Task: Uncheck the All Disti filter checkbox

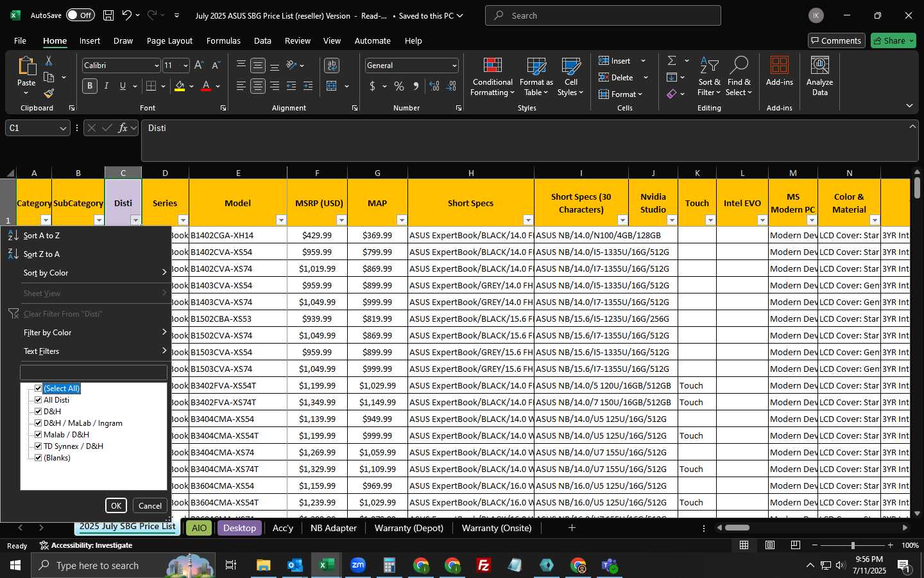Action: click(x=38, y=400)
